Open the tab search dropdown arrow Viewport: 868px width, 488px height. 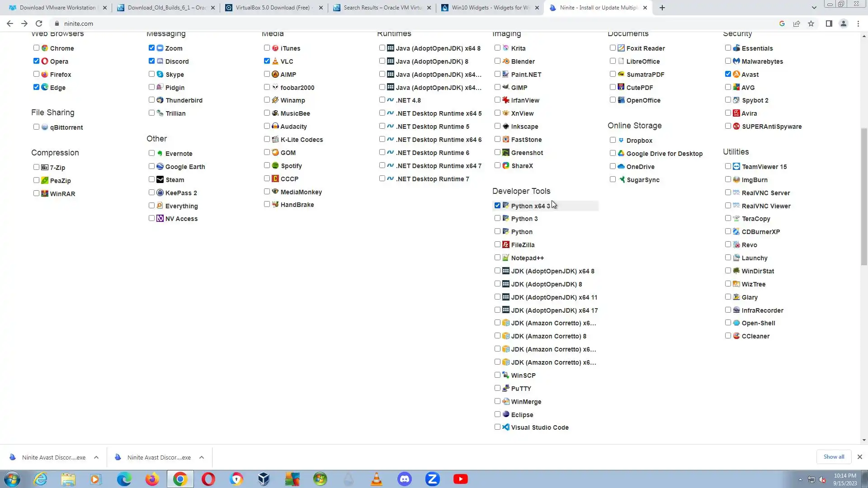click(814, 8)
